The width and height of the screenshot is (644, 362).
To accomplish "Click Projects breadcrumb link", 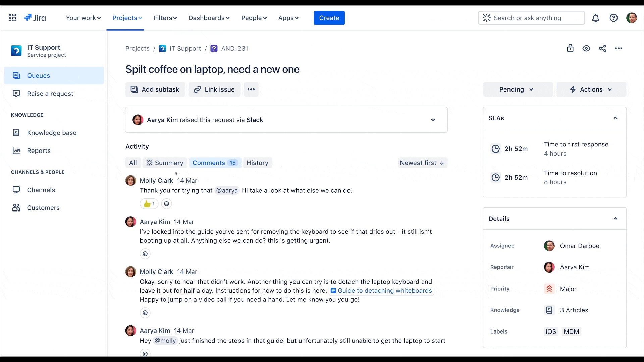I will 138,48.
